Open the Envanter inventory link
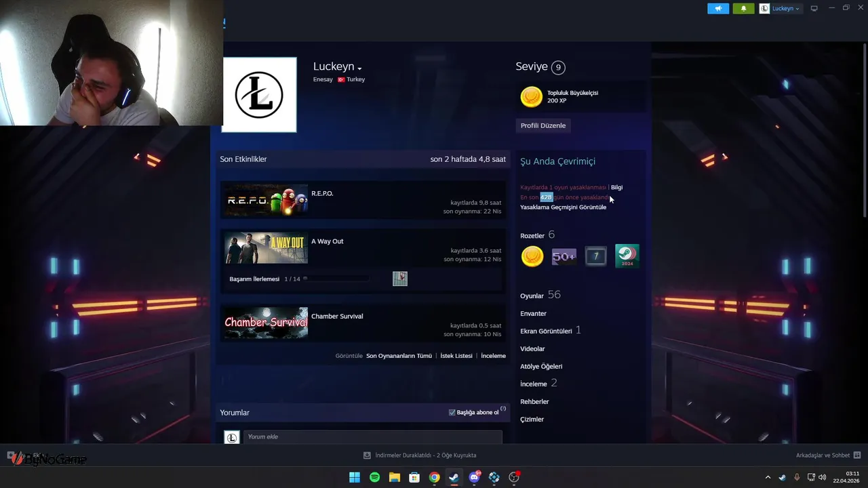Image resolution: width=868 pixels, height=488 pixels. (533, 313)
